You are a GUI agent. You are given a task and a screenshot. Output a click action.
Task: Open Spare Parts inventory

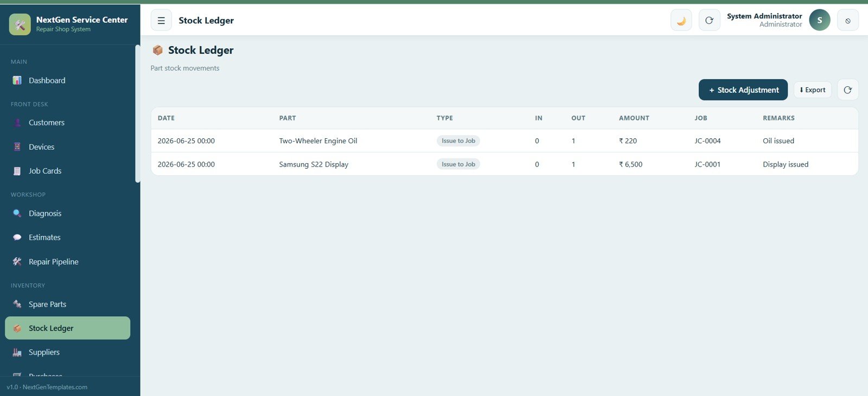[x=67, y=304]
